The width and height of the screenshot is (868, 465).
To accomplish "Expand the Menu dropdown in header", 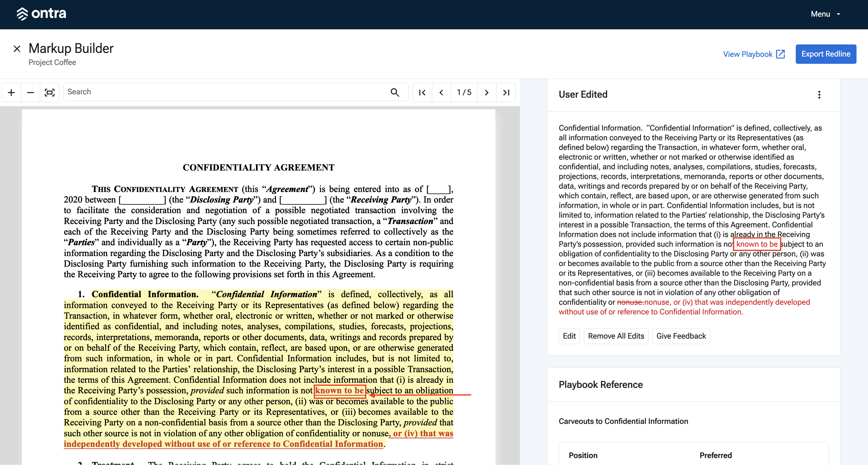I will coord(825,14).
